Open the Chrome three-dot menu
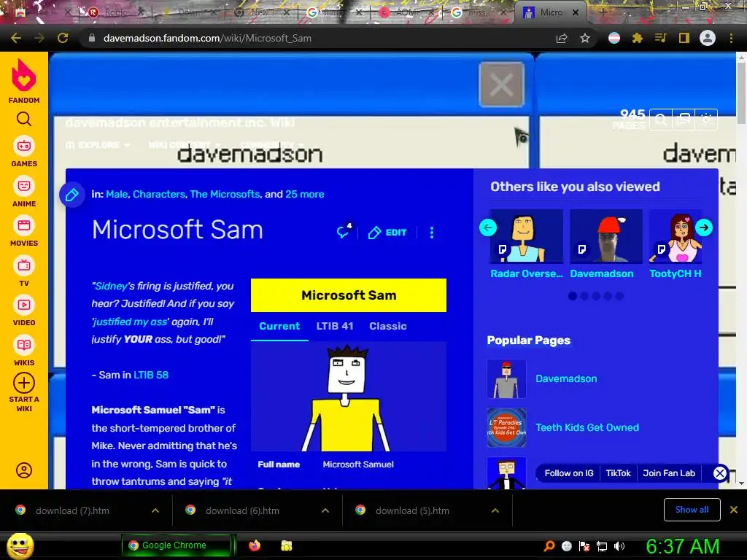This screenshot has width=747, height=560. coord(731,38)
